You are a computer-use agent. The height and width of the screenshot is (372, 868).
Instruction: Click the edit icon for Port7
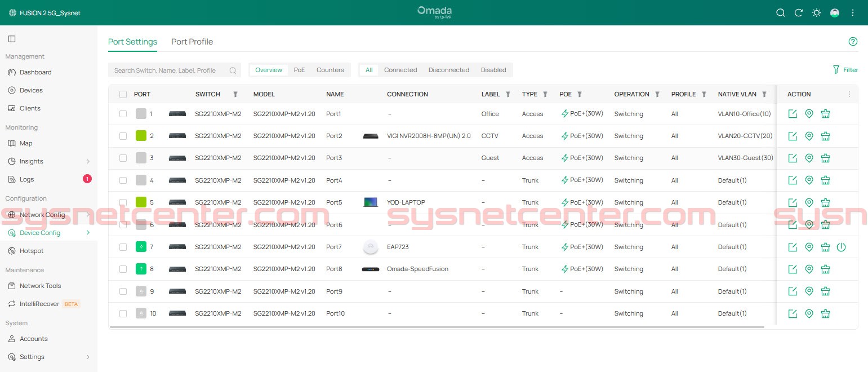click(x=793, y=247)
